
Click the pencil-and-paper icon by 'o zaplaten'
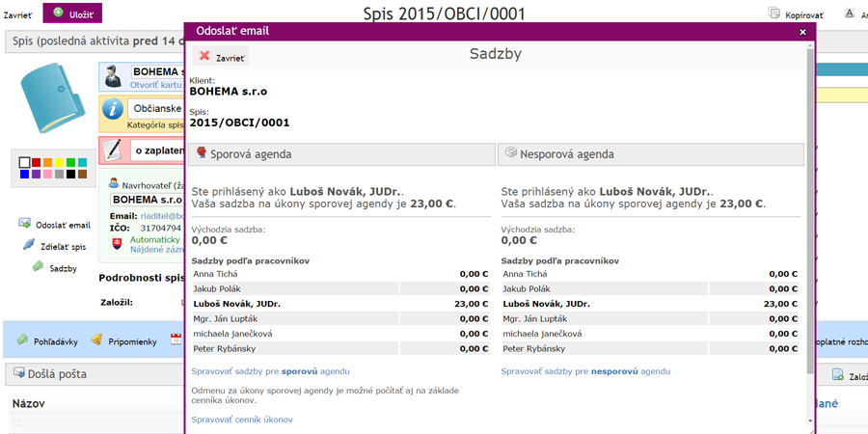113,149
